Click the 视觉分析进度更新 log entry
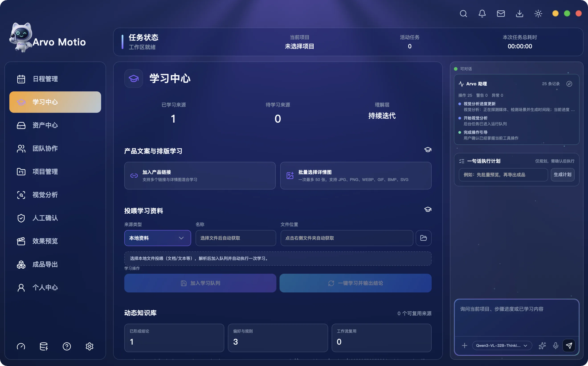Image resolution: width=588 pixels, height=366 pixels. [x=517, y=107]
